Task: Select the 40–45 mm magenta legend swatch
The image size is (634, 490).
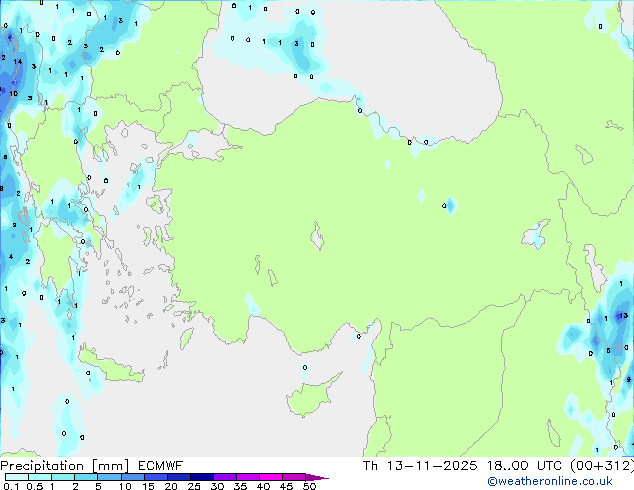Action: tap(271, 477)
